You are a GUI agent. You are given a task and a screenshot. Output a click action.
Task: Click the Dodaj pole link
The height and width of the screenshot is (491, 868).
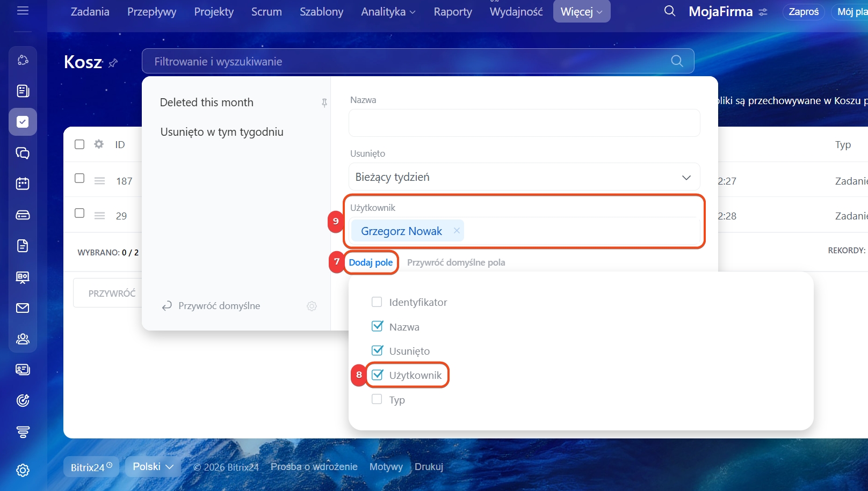pos(371,262)
